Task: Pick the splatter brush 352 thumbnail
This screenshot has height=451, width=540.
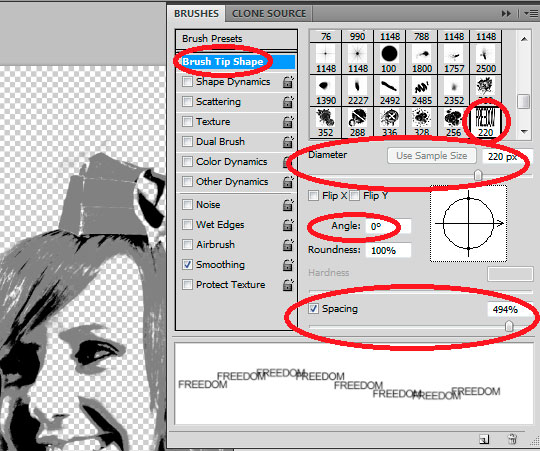Action: pyautogui.click(x=325, y=123)
